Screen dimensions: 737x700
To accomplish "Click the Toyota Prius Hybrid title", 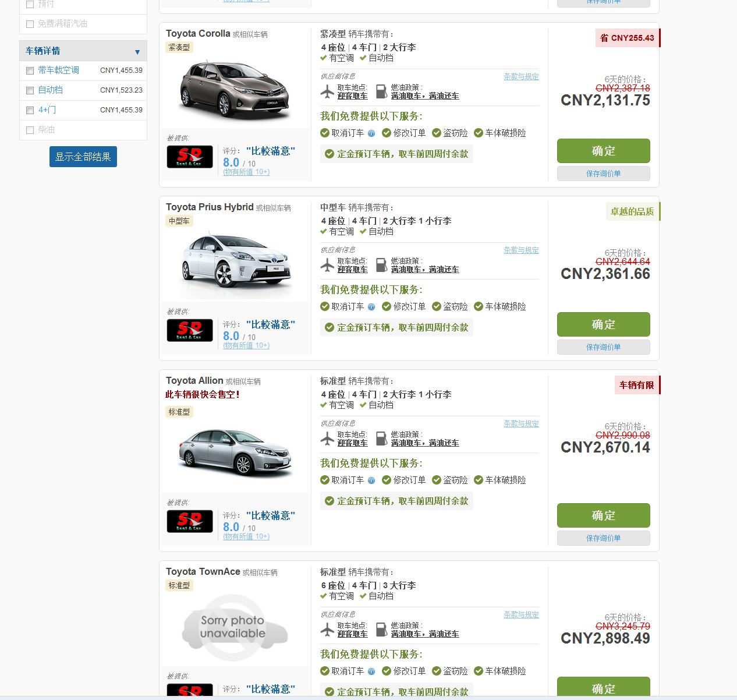I will [x=210, y=207].
